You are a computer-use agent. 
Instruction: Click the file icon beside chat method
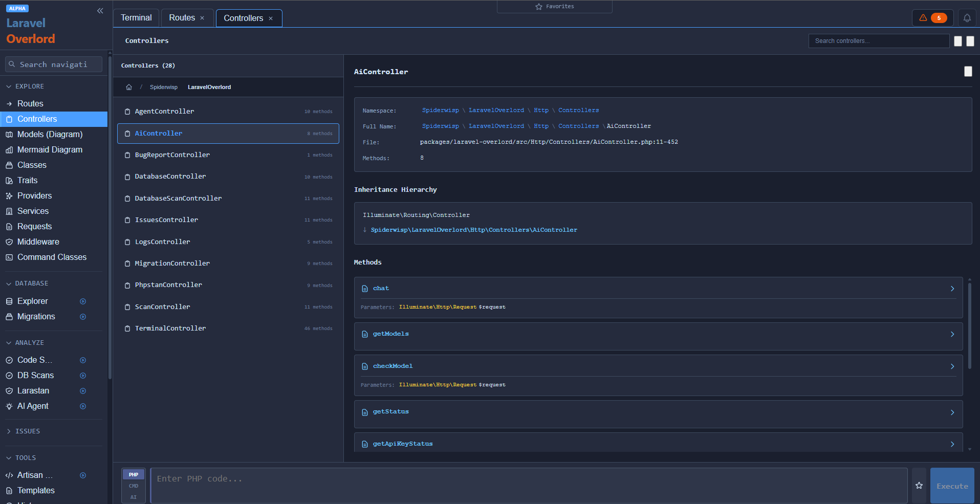coord(365,289)
